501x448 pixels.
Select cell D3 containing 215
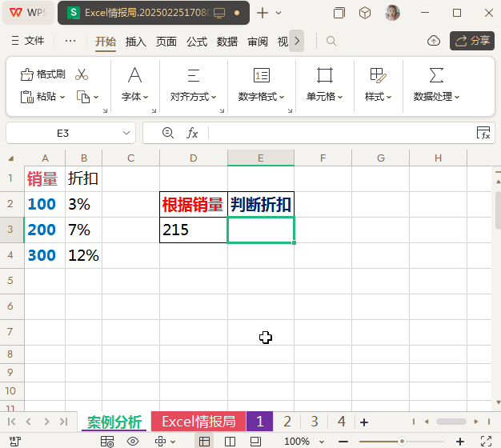point(193,230)
